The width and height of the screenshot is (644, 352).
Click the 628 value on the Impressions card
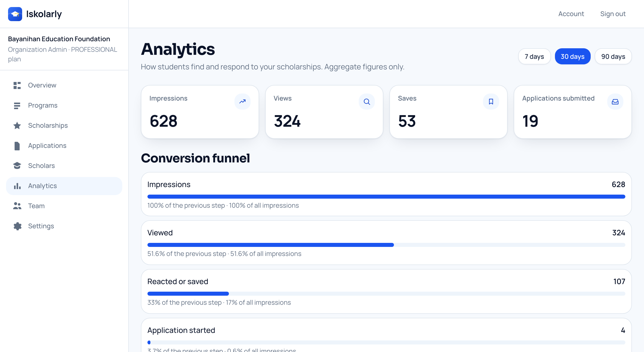pos(164,121)
